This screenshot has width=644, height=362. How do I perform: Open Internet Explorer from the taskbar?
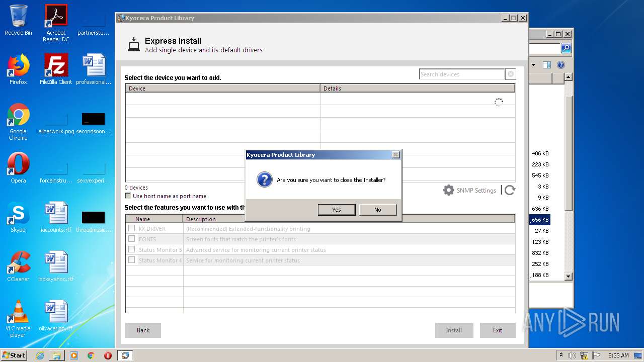coord(40,355)
